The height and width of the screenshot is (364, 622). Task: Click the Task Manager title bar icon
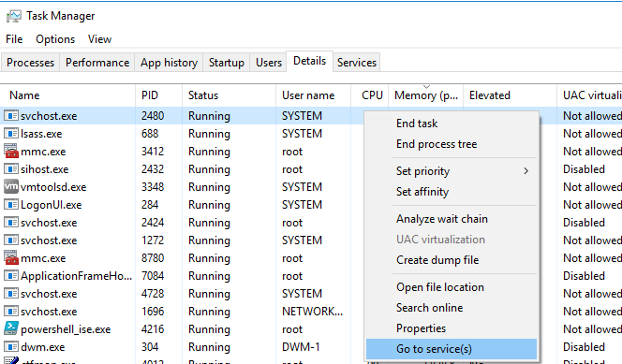tap(13, 16)
